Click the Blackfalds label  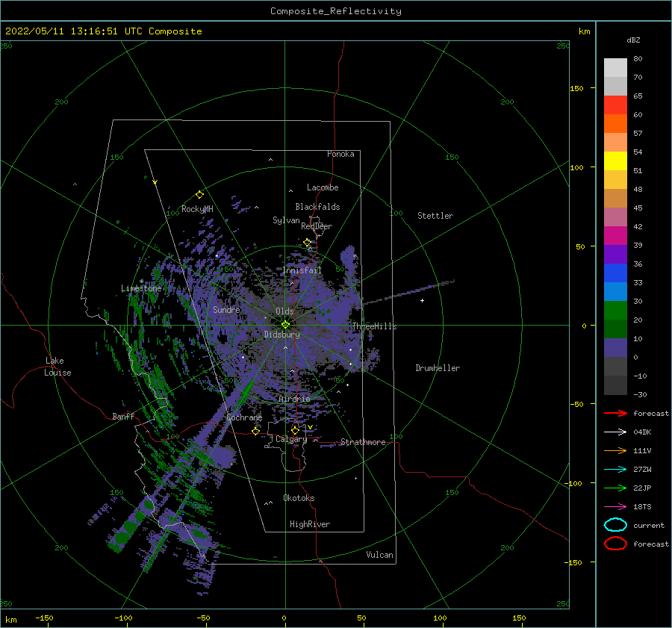point(317,207)
